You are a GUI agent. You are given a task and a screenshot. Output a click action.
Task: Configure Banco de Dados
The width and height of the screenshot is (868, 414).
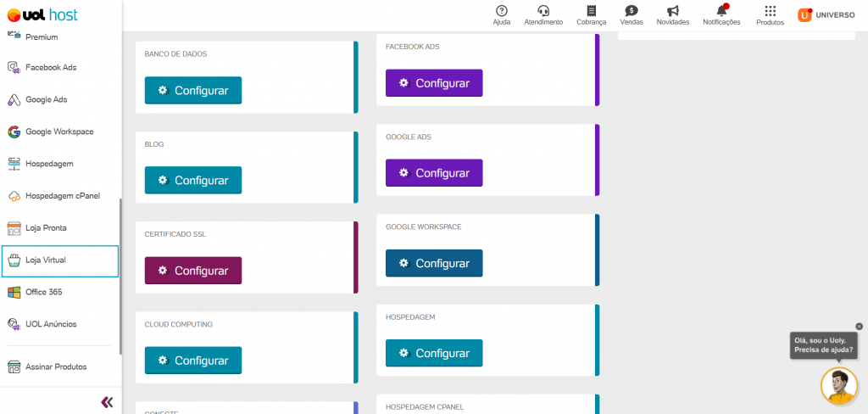(193, 90)
